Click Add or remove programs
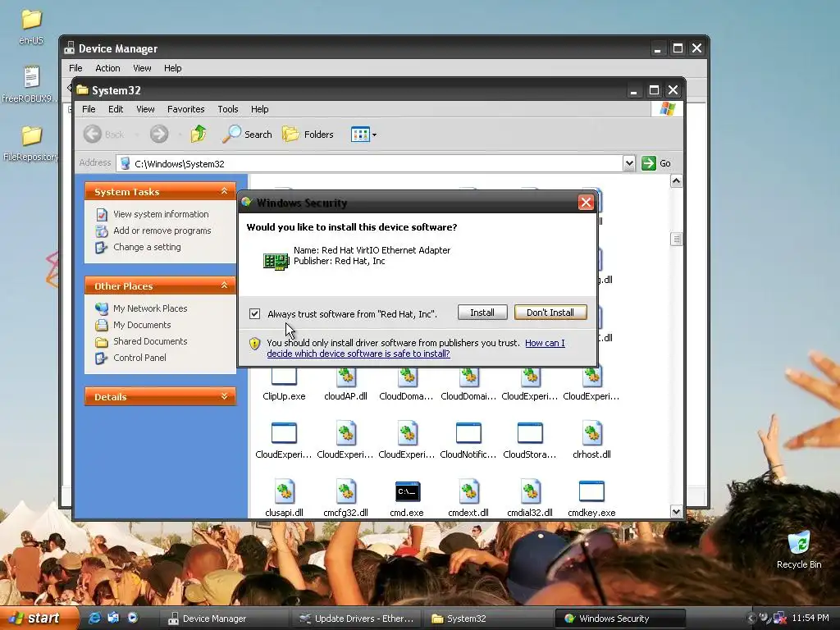This screenshot has height=630, width=840. coord(162,231)
